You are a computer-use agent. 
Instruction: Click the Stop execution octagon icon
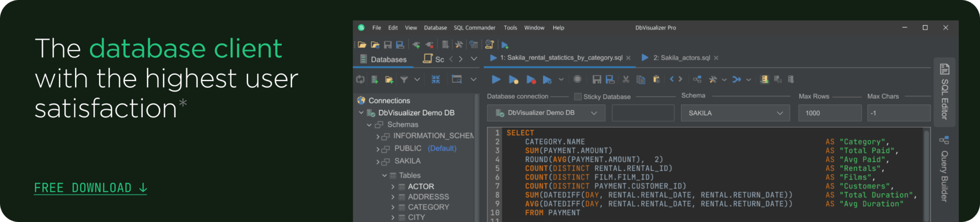pyautogui.click(x=578, y=79)
